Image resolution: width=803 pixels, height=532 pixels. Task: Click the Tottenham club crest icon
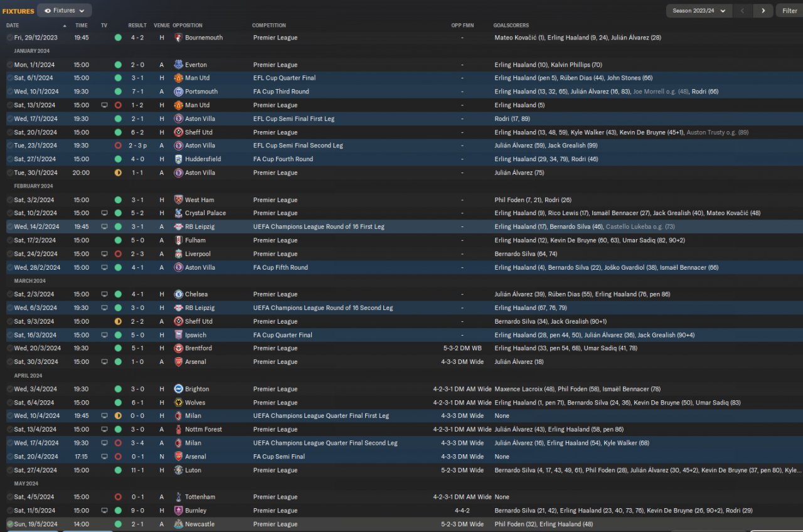point(178,497)
